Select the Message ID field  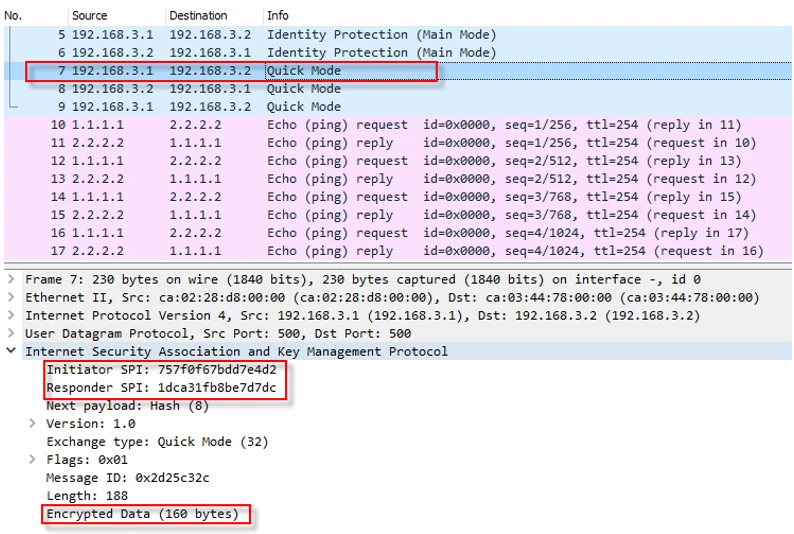[128, 478]
